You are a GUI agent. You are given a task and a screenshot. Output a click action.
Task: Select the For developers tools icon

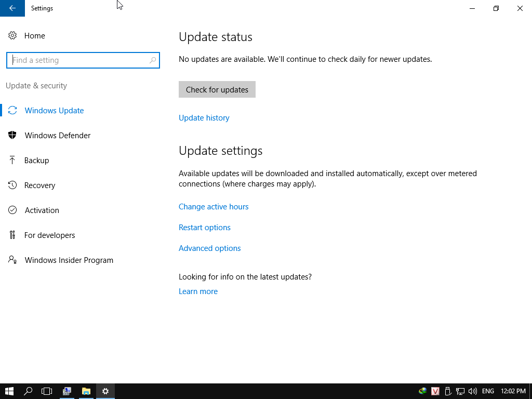(x=12, y=235)
